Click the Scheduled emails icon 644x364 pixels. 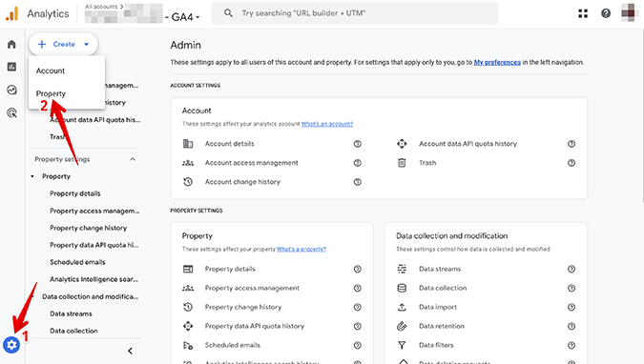188,345
